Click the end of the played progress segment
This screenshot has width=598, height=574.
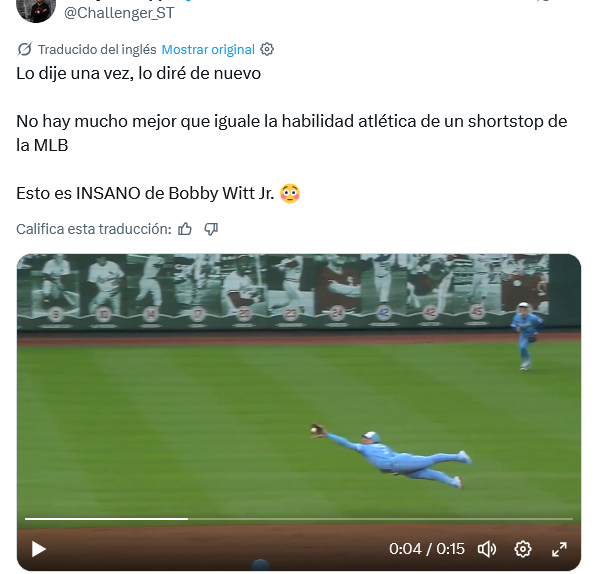click(x=187, y=519)
